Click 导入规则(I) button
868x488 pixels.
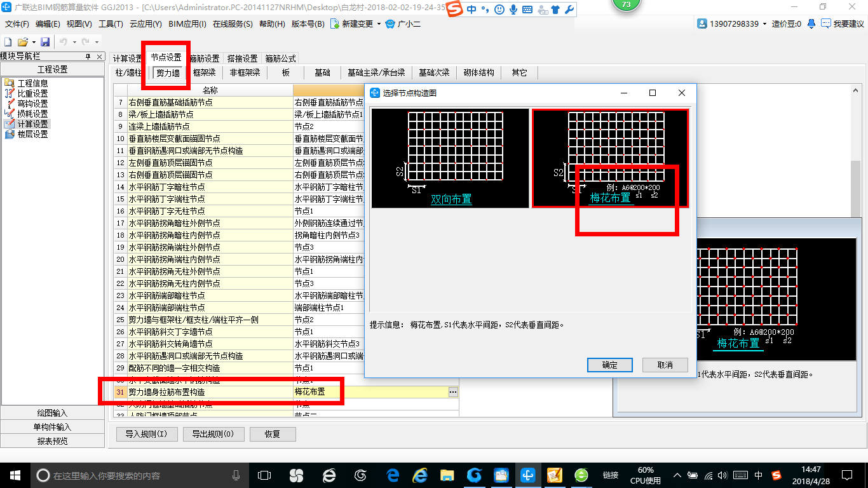pyautogui.click(x=146, y=435)
